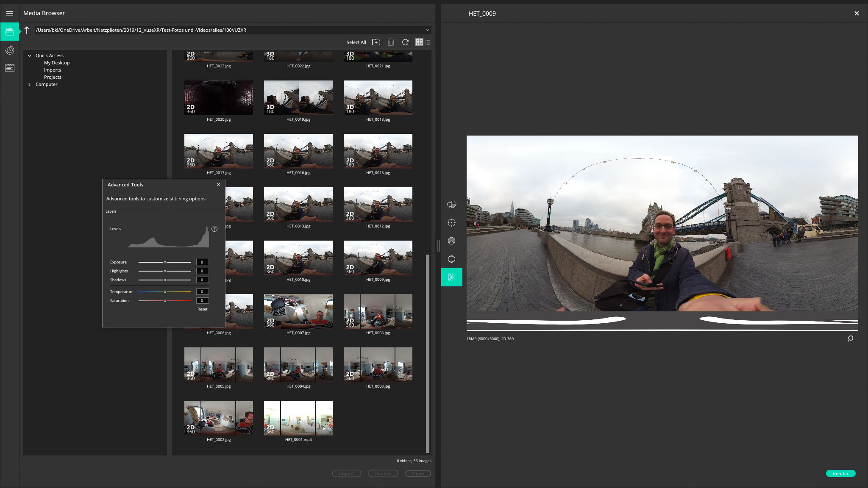Open the hamburger main menu

click(9, 13)
